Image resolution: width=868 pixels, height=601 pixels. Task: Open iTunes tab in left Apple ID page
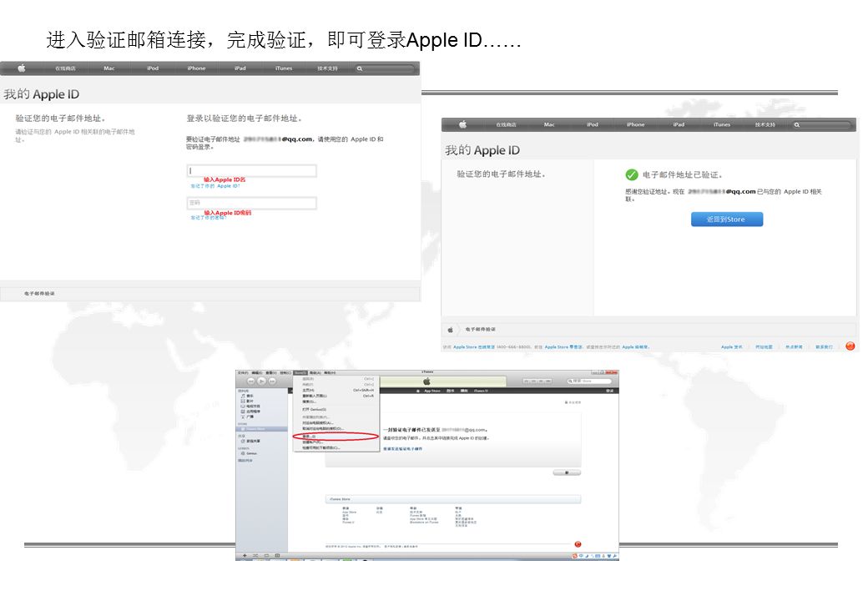tap(284, 68)
